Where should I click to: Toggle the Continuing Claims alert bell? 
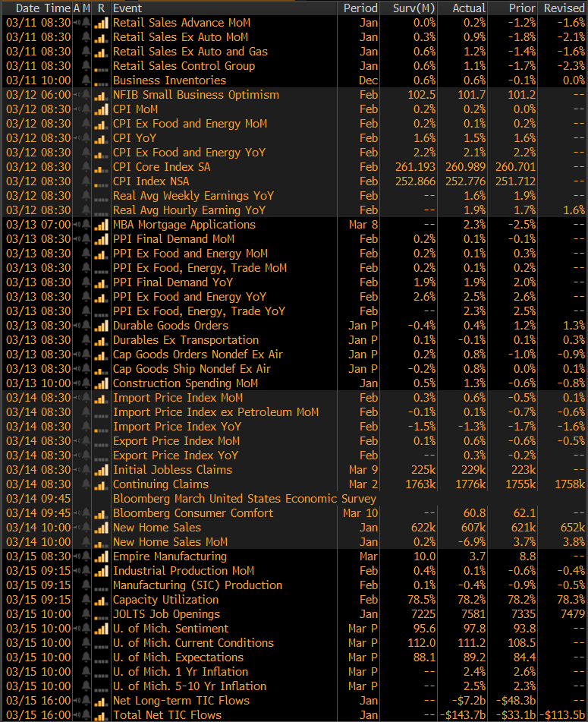click(x=86, y=484)
